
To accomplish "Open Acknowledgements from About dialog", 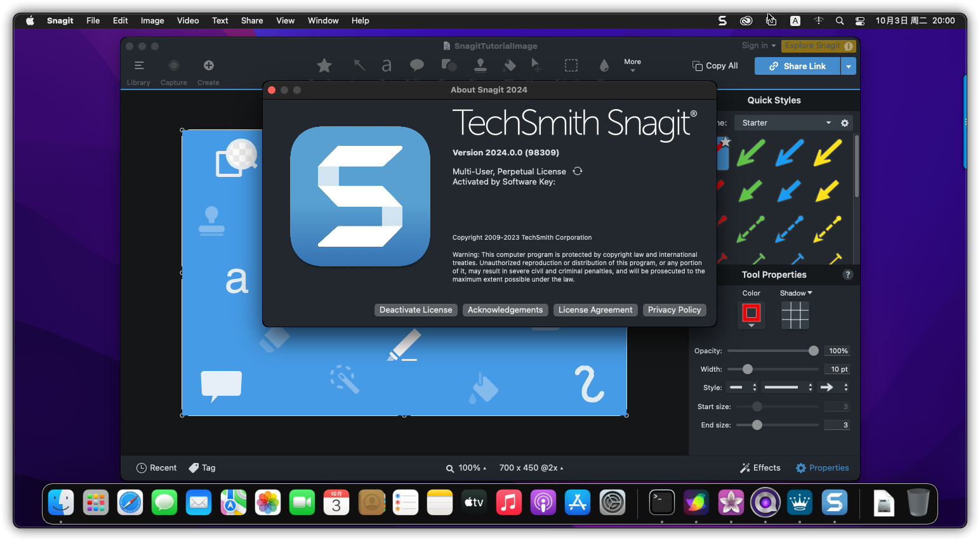I will [505, 310].
